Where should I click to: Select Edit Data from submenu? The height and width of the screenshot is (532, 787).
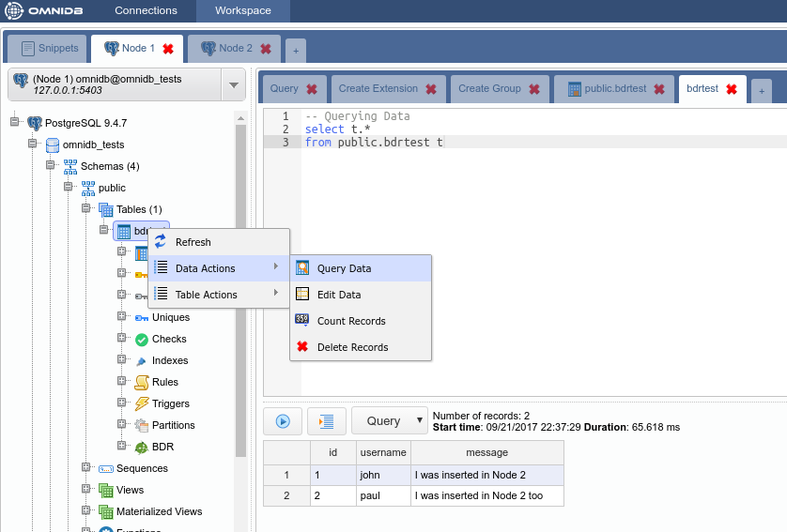[x=338, y=295]
